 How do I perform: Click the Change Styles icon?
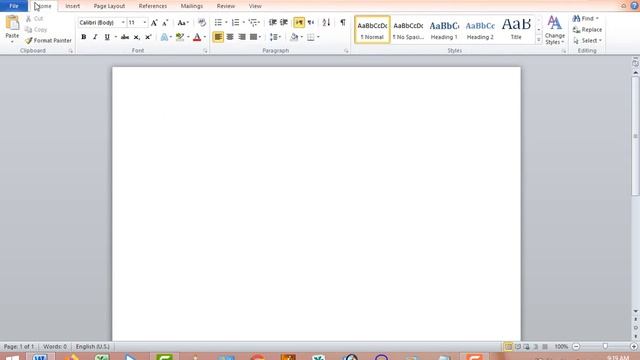[x=554, y=30]
